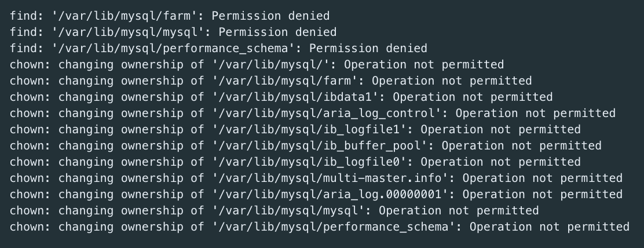
Task: Click the 'chown:' word on the last line
Action: [x=30, y=227]
